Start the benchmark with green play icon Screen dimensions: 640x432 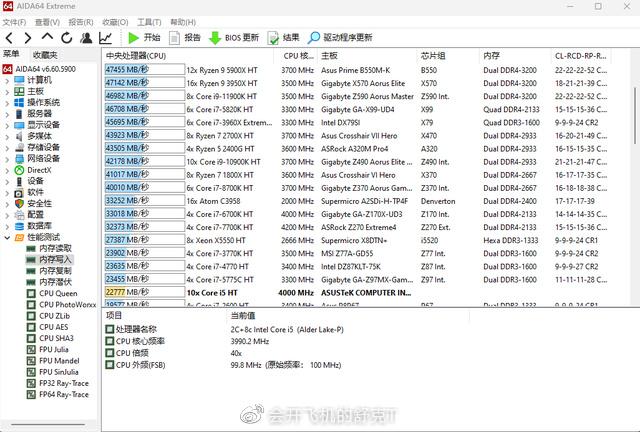(144, 38)
